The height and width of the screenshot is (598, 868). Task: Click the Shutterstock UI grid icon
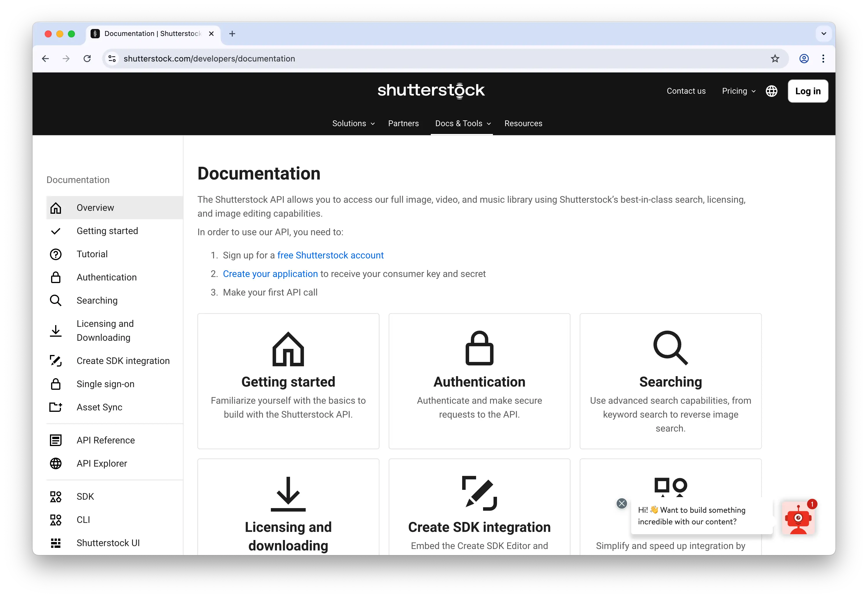(55, 543)
